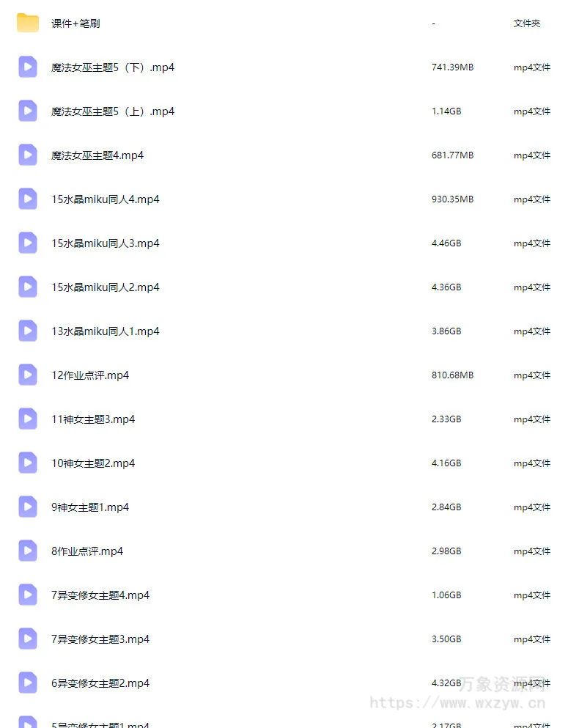Screen dimensions: 568x728
Task: Click video icon next to 魔法女巫主题4.mp4
Action: [28, 155]
